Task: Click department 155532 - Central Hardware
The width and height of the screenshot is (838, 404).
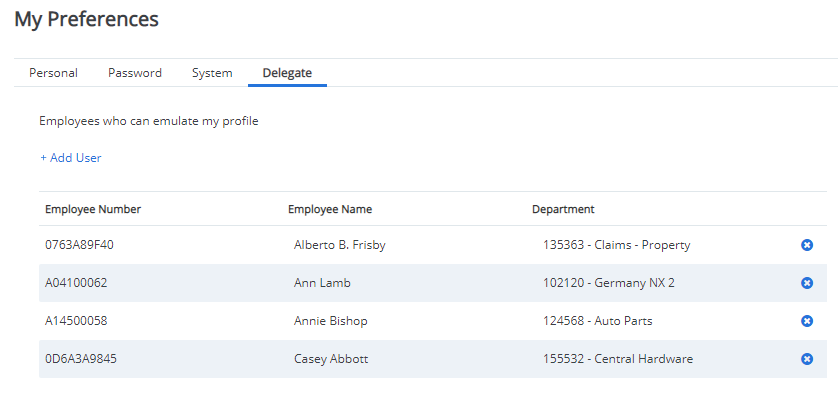Action: (618, 359)
